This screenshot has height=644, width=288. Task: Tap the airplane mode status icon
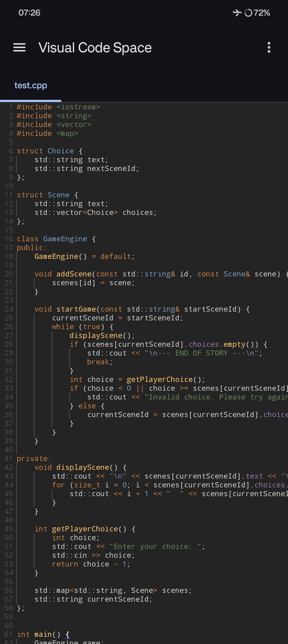237,13
